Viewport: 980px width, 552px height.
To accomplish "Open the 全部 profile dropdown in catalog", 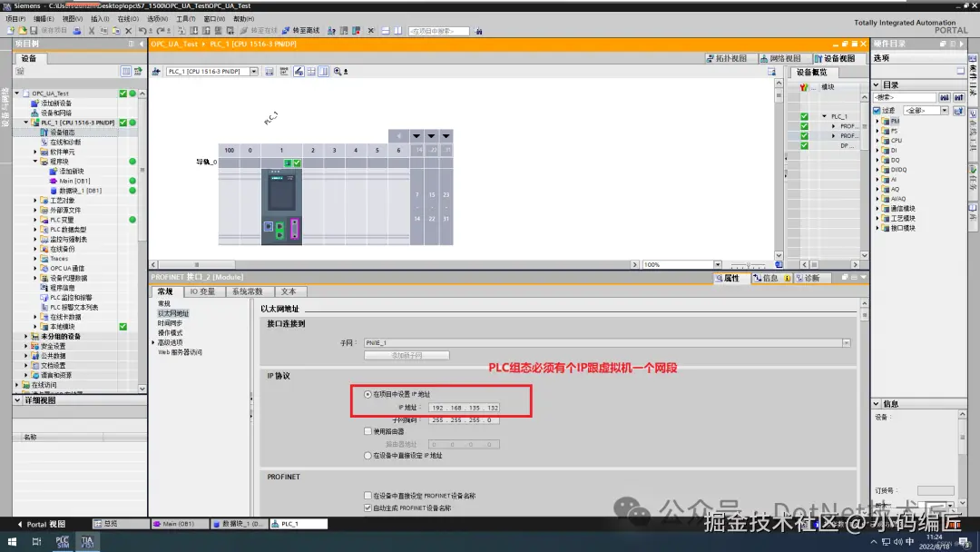I will 944,111.
